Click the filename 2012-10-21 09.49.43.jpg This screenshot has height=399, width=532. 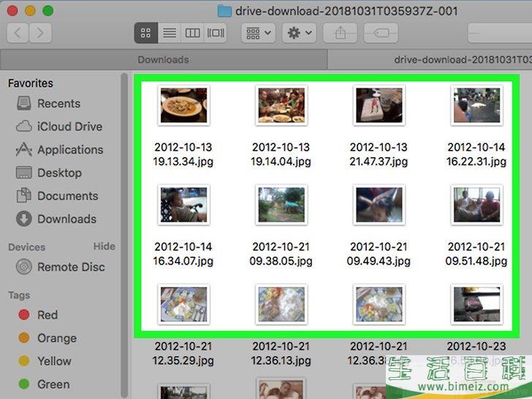[x=379, y=254]
